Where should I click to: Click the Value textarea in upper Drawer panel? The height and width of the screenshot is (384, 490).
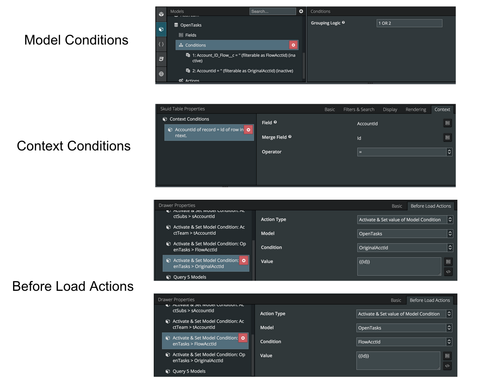click(x=399, y=266)
